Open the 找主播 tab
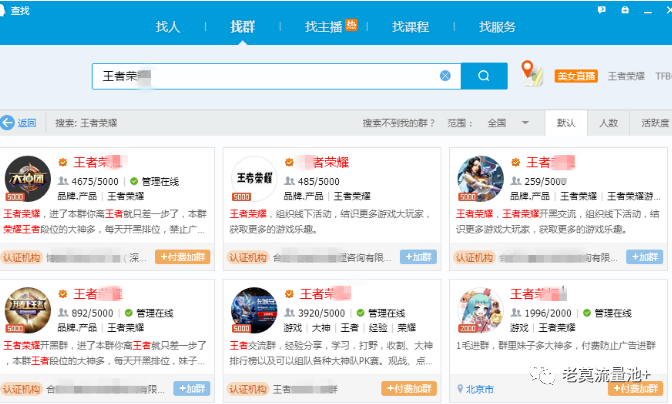Screen dimensions: 672x404 pos(324,27)
